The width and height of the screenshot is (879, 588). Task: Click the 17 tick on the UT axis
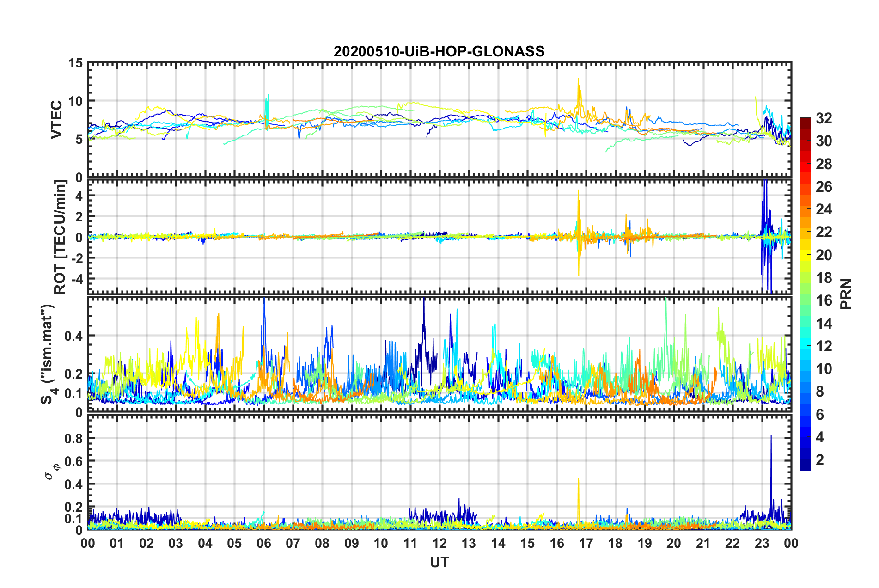pyautogui.click(x=586, y=543)
